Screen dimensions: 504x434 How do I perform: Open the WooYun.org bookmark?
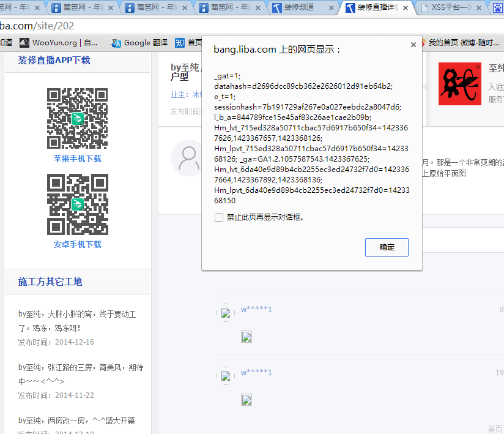(x=59, y=43)
